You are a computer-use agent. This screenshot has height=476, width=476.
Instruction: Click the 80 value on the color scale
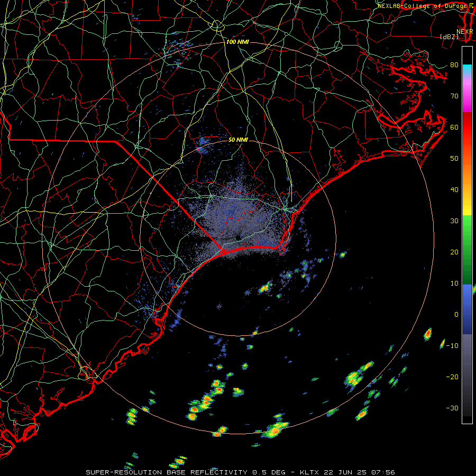[x=454, y=65]
